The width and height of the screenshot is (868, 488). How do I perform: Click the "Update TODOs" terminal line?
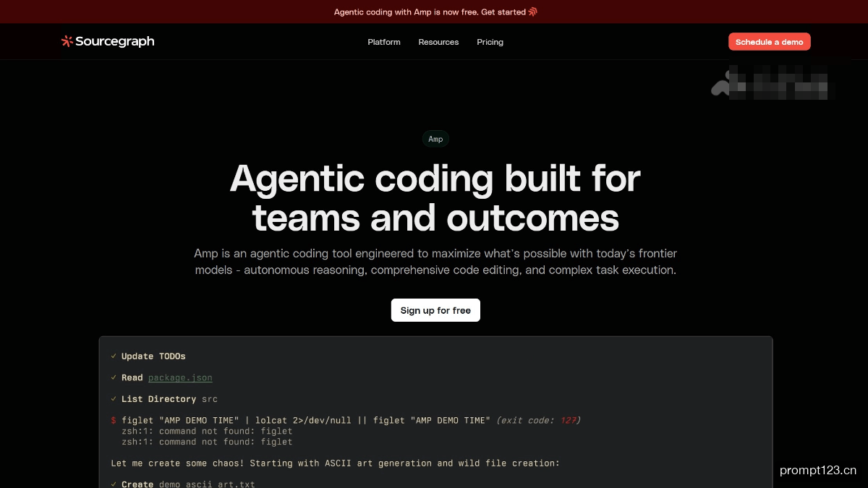148,356
